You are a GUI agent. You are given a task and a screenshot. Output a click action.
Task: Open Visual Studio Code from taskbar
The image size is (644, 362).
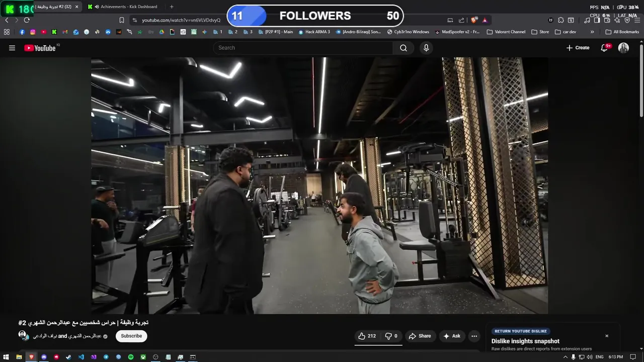click(81, 357)
